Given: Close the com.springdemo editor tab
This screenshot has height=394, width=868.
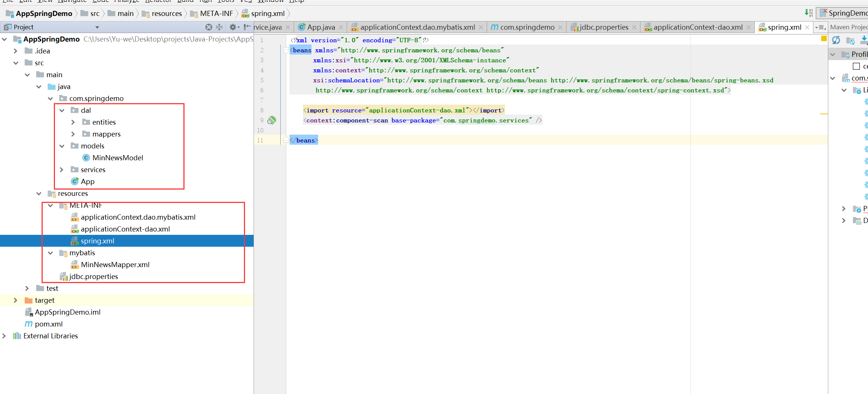Looking at the screenshot, I should [x=560, y=27].
